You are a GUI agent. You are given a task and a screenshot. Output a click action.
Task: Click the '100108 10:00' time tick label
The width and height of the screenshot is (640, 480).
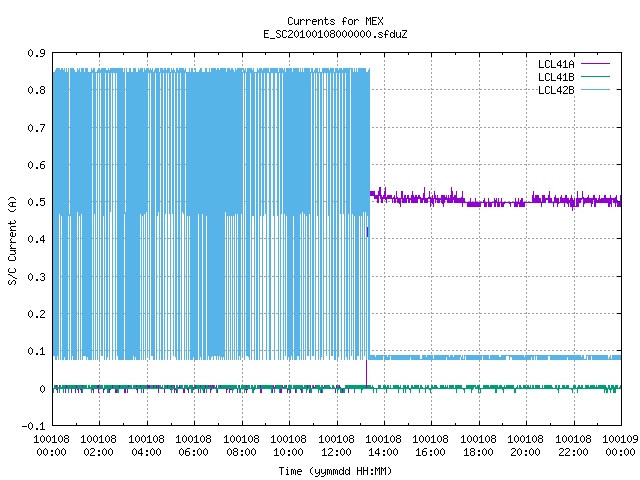(289, 446)
